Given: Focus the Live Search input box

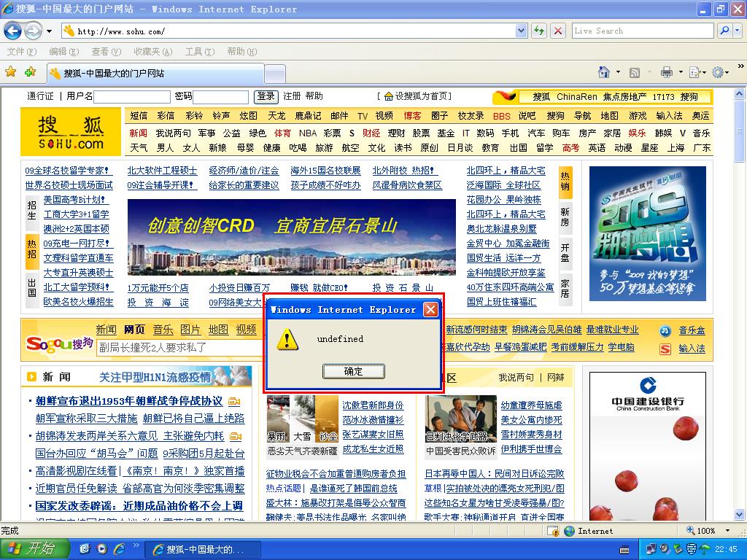Looking at the screenshot, I should 643,31.
